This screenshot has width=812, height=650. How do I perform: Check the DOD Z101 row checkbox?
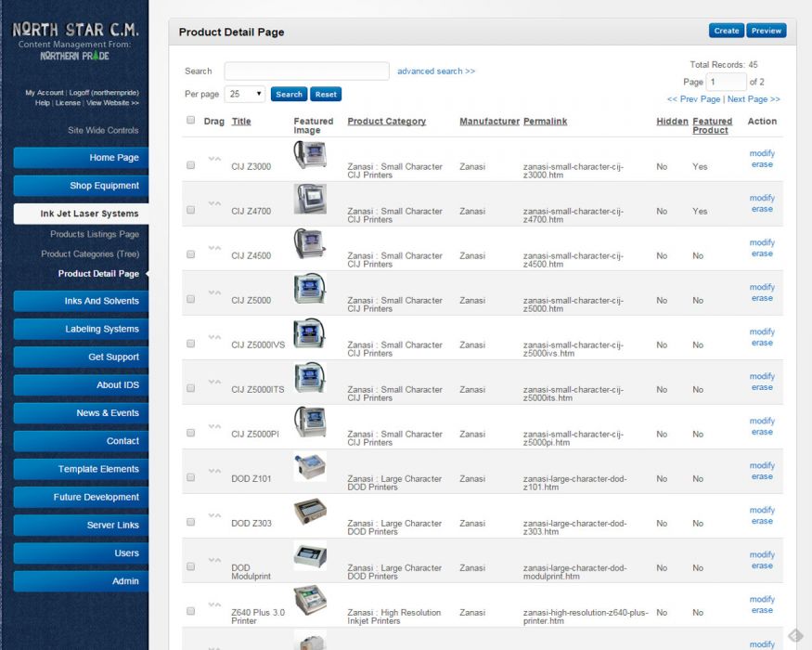[190, 477]
